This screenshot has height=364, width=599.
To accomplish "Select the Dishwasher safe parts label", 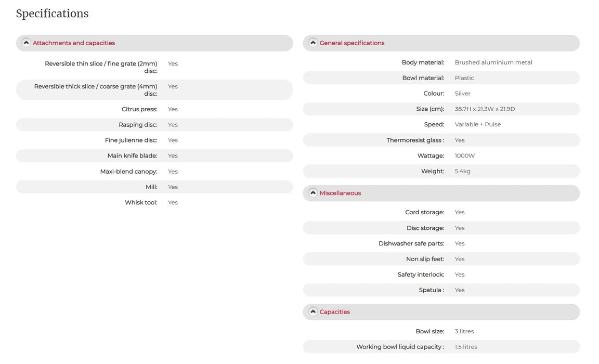I will pyautogui.click(x=411, y=243).
